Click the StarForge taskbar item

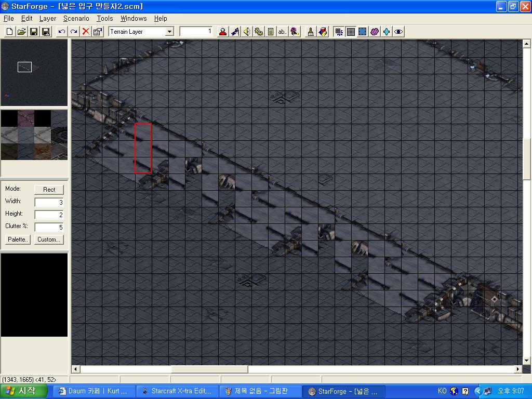click(x=343, y=391)
